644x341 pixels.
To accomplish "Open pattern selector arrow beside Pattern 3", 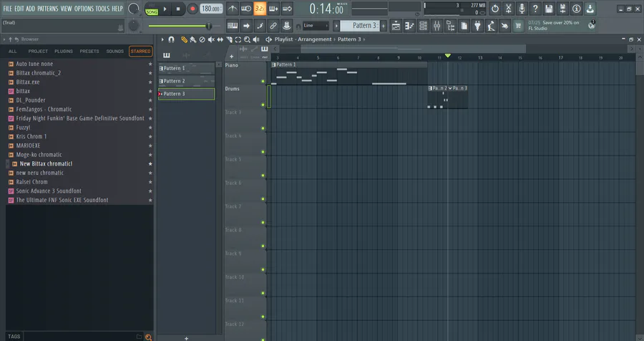I will point(336,26).
